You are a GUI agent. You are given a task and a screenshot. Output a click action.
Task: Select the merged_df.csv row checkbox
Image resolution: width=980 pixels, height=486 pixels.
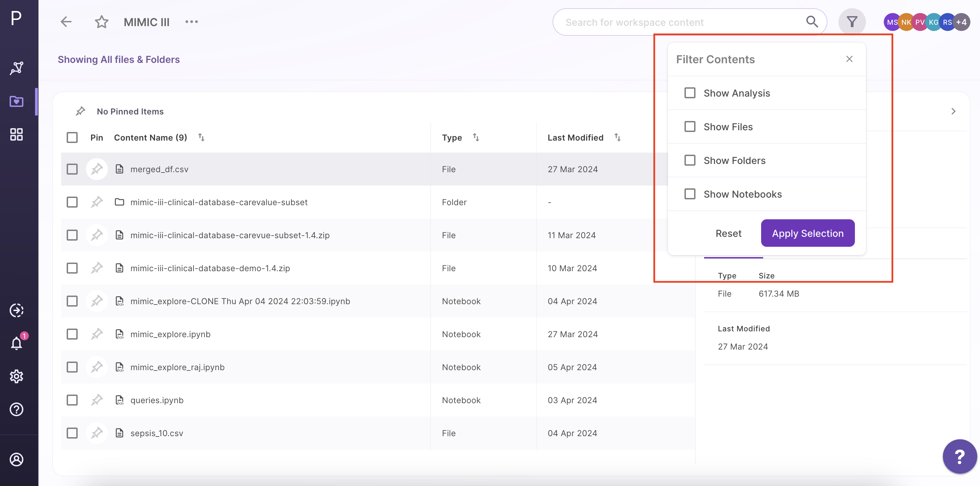(72, 169)
